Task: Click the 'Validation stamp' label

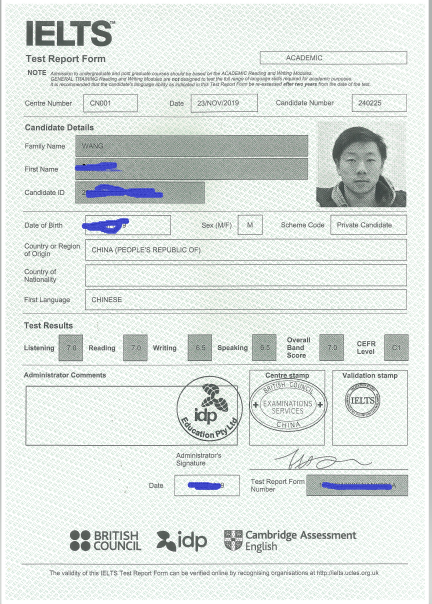Action: tap(370, 375)
